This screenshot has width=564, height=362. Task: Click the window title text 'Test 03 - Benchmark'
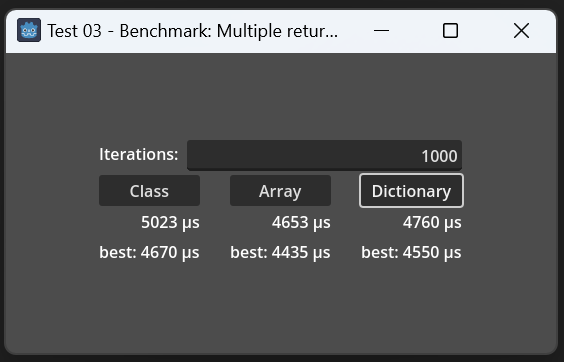click(129, 31)
